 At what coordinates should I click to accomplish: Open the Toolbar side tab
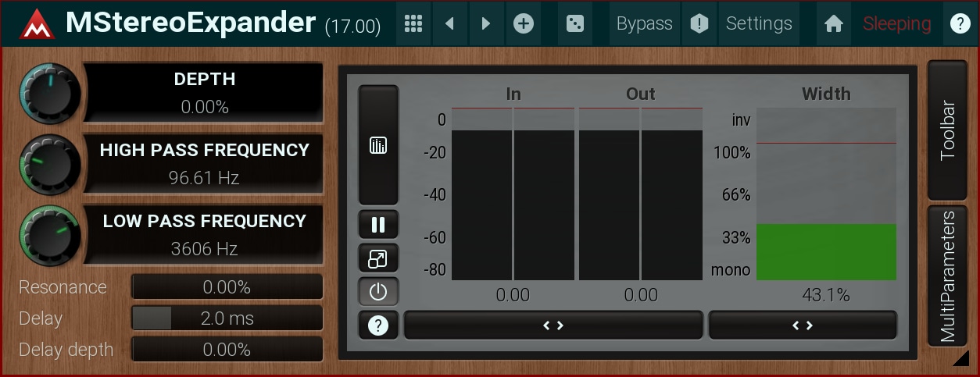[x=947, y=130]
